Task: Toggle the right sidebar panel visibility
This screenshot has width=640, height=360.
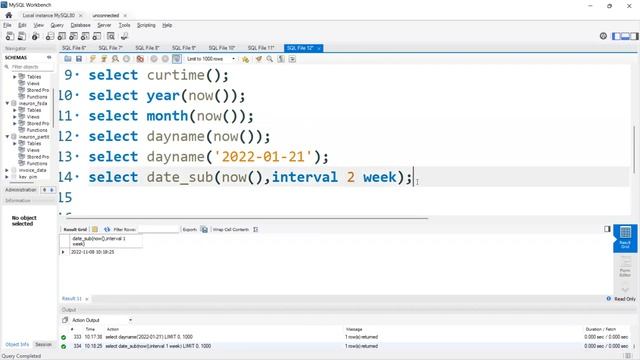Action: point(634,36)
